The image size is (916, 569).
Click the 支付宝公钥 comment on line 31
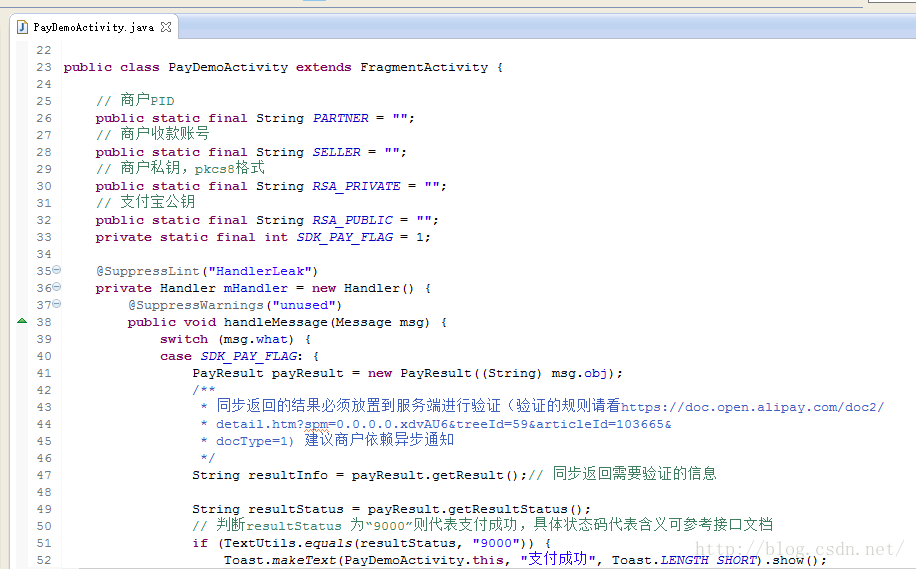pyautogui.click(x=146, y=202)
